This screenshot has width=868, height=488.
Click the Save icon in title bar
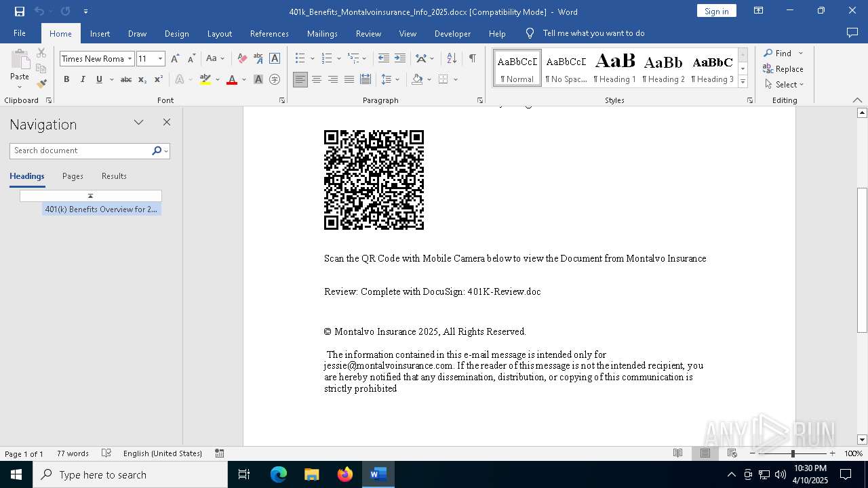pos(20,12)
